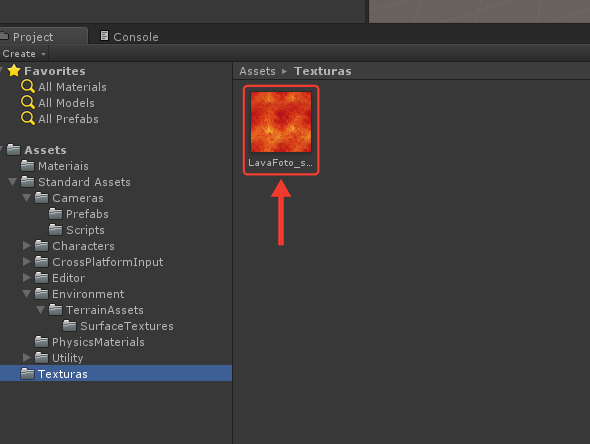Open the All Materials saved search
This screenshot has height=444, width=590.
pyautogui.click(x=64, y=87)
